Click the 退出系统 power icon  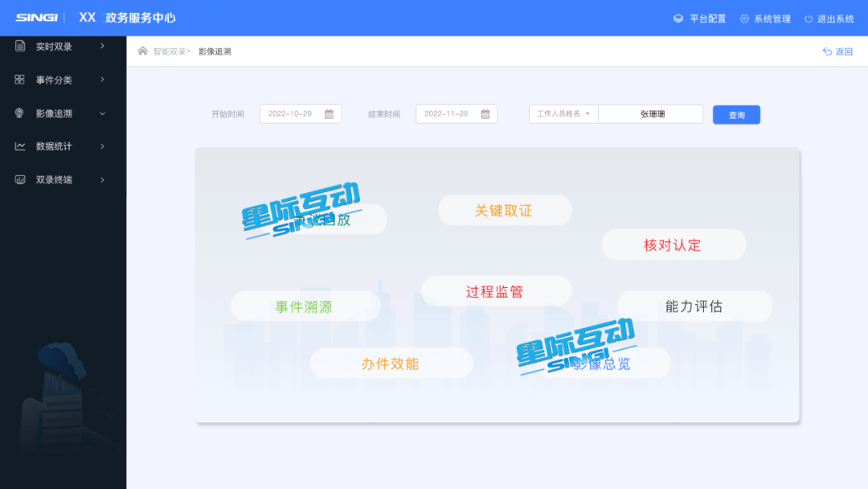tap(809, 18)
